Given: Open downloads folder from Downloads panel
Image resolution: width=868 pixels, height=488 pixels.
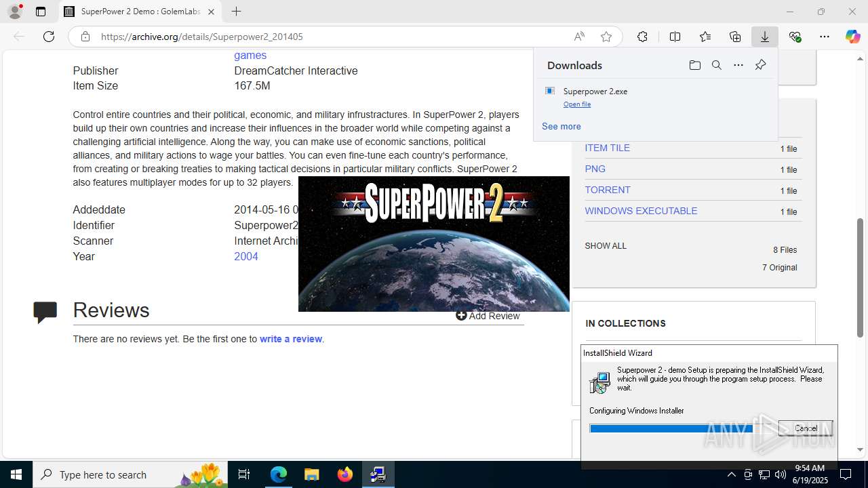Looking at the screenshot, I should (694, 65).
